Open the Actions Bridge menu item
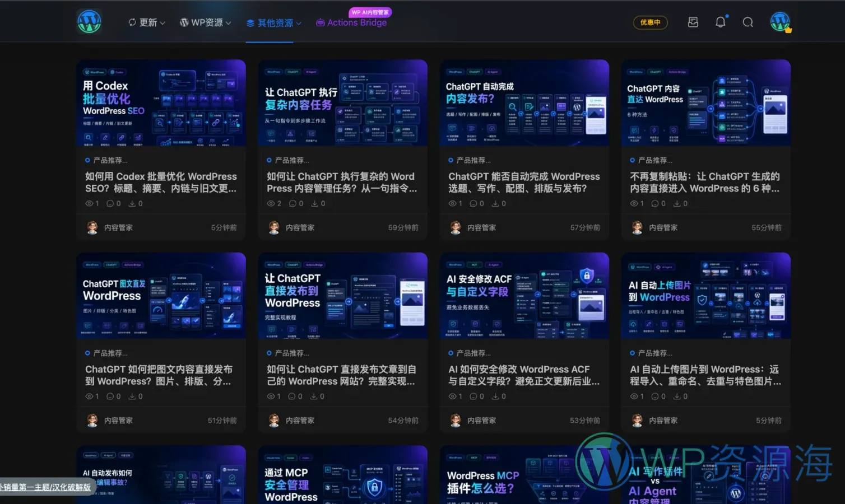The width and height of the screenshot is (845, 504). pyautogui.click(x=351, y=22)
